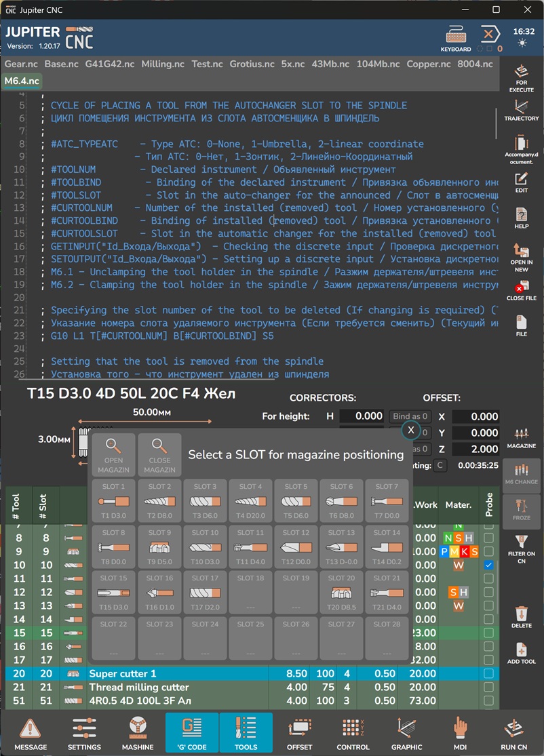544x756 pixels.
Task: Enable Probe checkbox for Super cutter 1
Action: tap(488, 673)
